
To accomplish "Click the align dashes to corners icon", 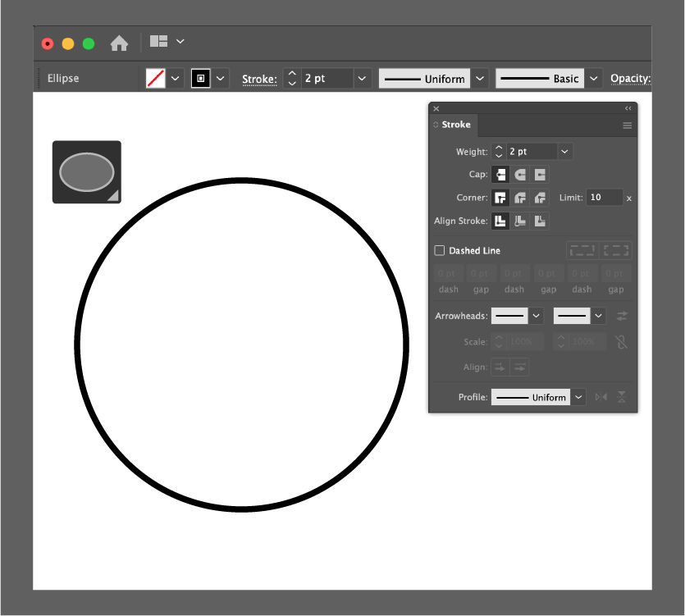I will pos(615,250).
